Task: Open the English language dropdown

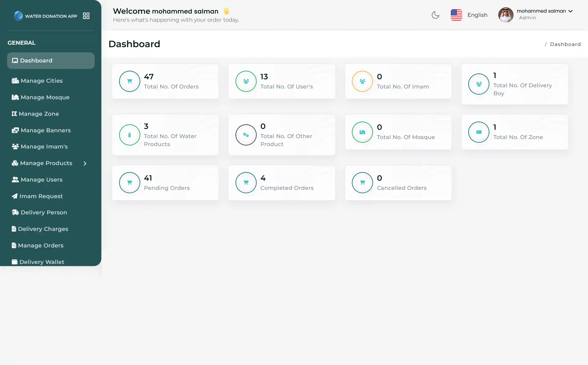Action: 469,15
